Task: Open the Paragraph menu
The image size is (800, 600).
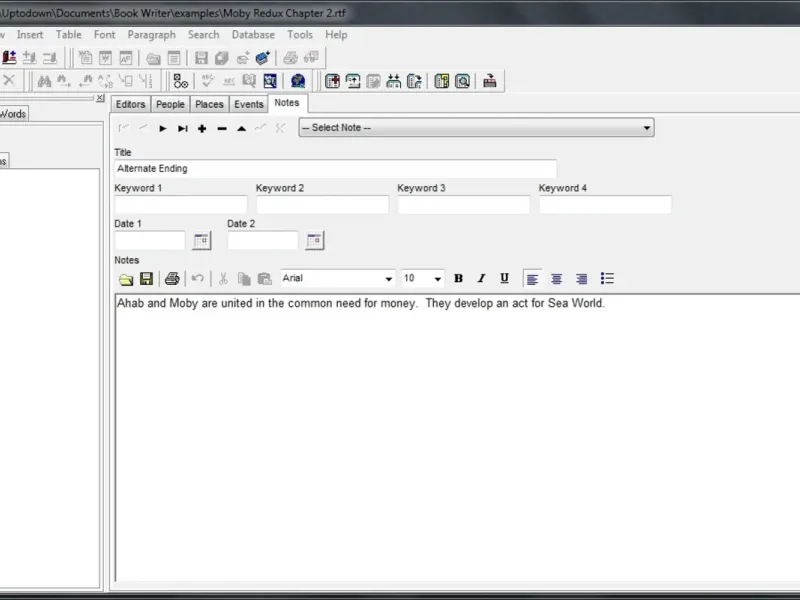Action: pos(152,35)
